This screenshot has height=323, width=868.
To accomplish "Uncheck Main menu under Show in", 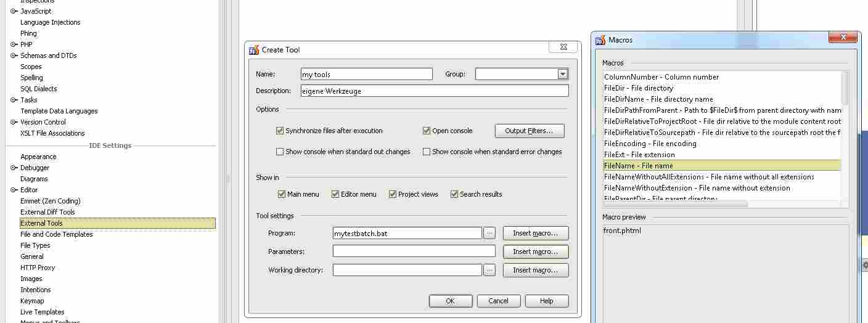I will [282, 194].
